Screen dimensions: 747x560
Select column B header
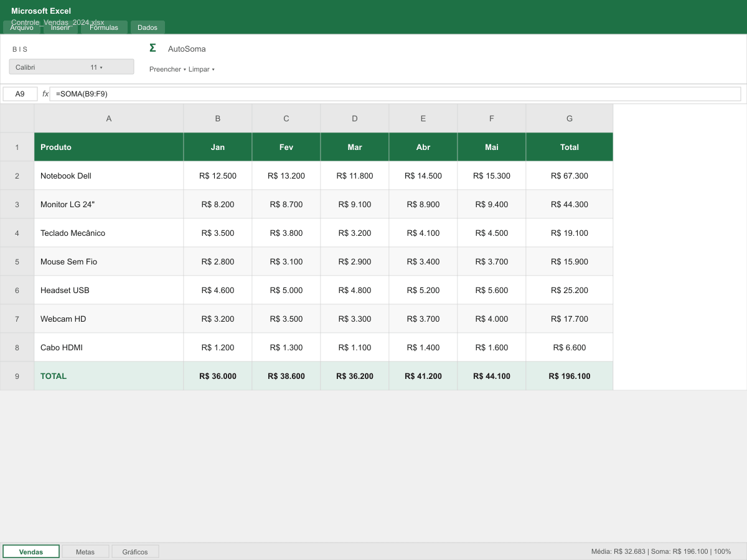[217, 118]
